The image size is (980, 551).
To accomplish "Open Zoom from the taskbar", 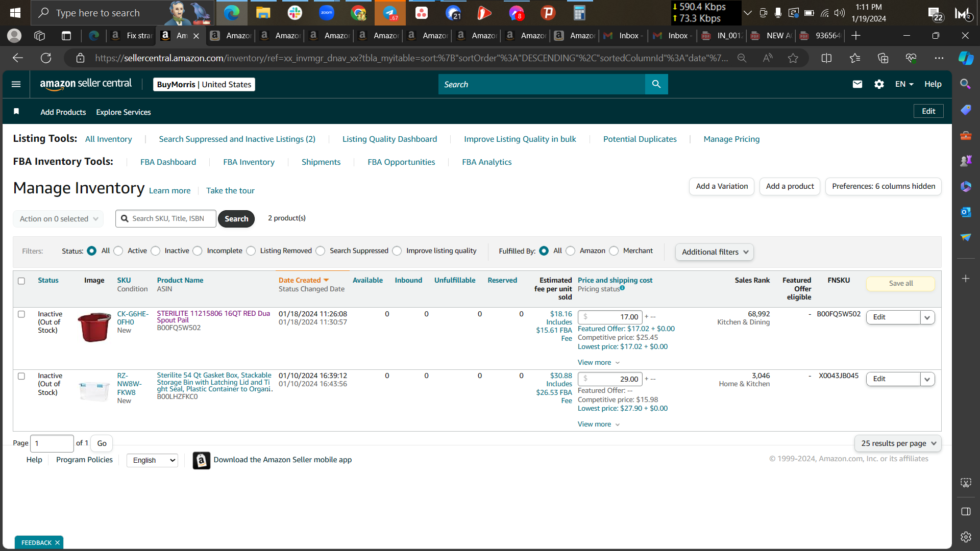I will pyautogui.click(x=327, y=13).
